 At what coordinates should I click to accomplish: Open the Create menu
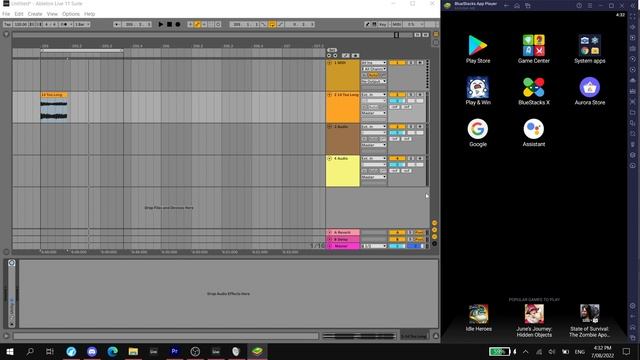[35, 14]
